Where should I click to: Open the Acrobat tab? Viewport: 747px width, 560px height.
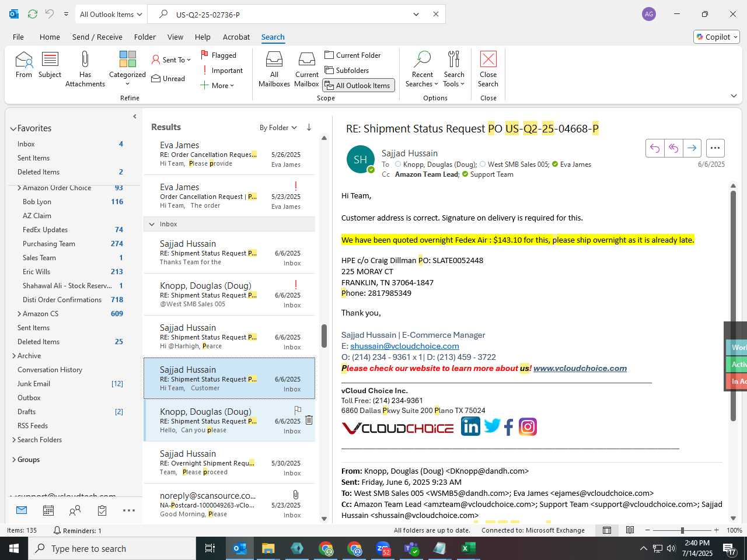[x=236, y=37]
